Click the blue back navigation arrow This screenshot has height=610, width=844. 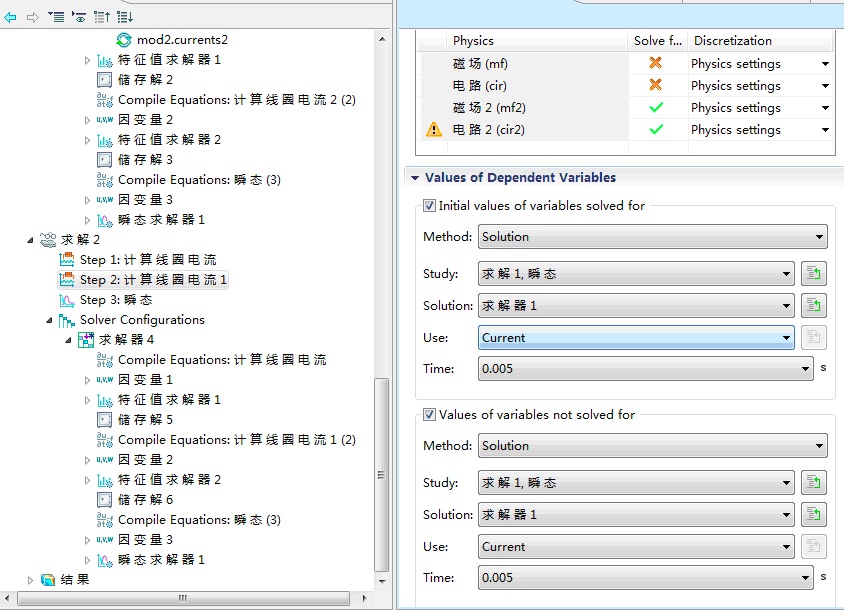10,17
